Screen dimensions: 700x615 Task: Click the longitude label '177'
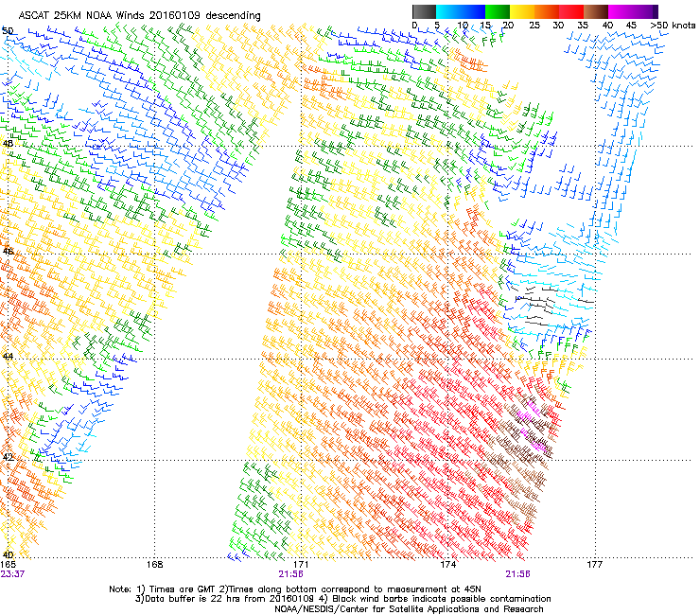click(594, 565)
